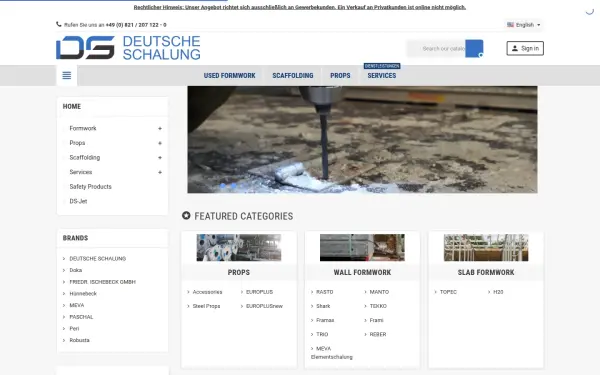
Task: Click the Dienstleistungen badge above Services
Action: [x=382, y=66]
